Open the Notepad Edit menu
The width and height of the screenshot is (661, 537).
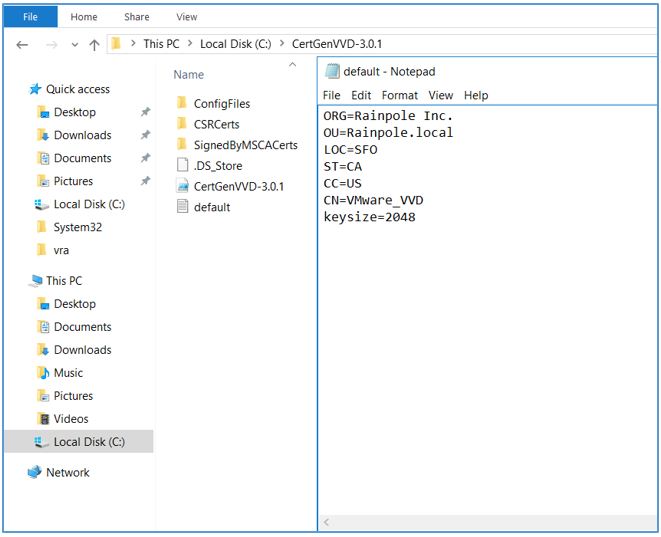[x=361, y=96]
